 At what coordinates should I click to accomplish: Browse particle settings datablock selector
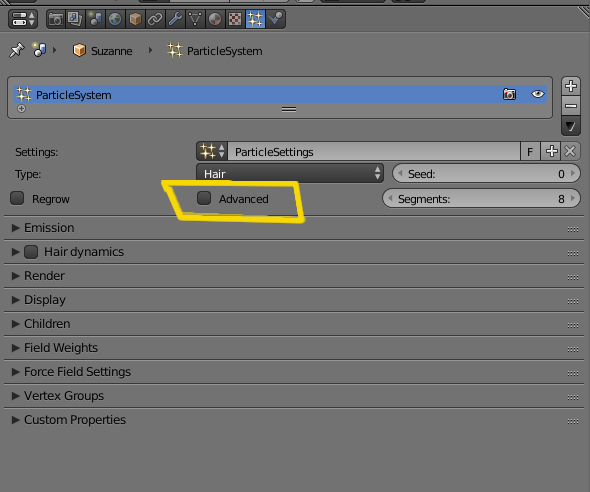pos(212,151)
